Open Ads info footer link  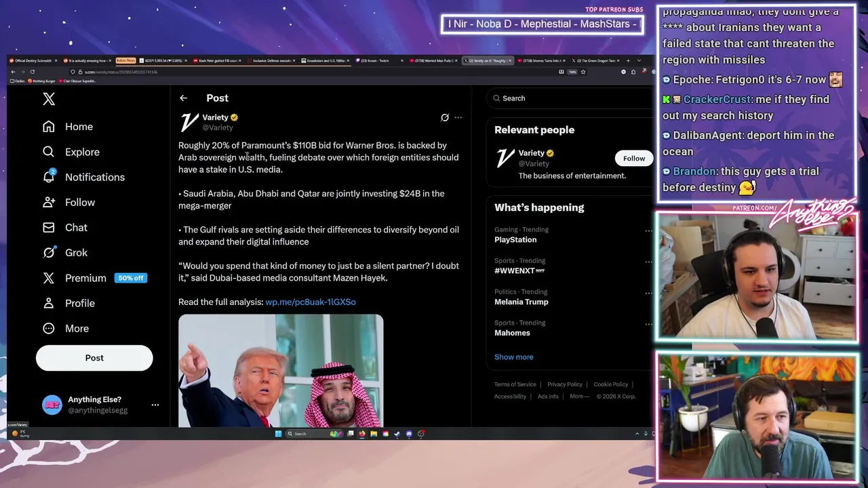548,396
